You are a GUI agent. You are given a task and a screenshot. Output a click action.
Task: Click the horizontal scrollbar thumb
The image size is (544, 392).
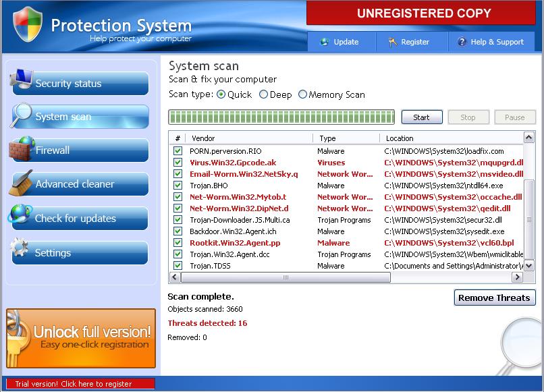pos(285,277)
